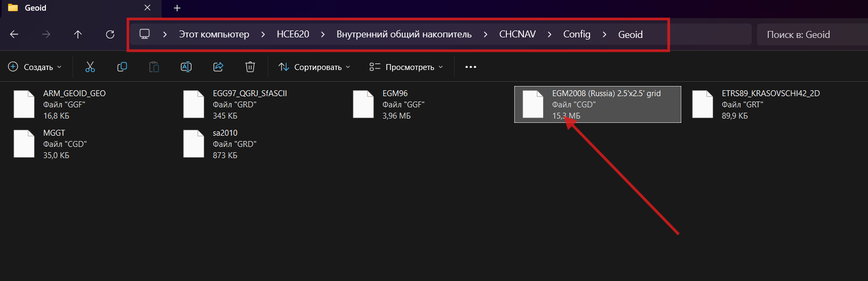The height and width of the screenshot is (281, 868).
Task: Click the search field Поиск в: Geoid
Action: click(812, 34)
